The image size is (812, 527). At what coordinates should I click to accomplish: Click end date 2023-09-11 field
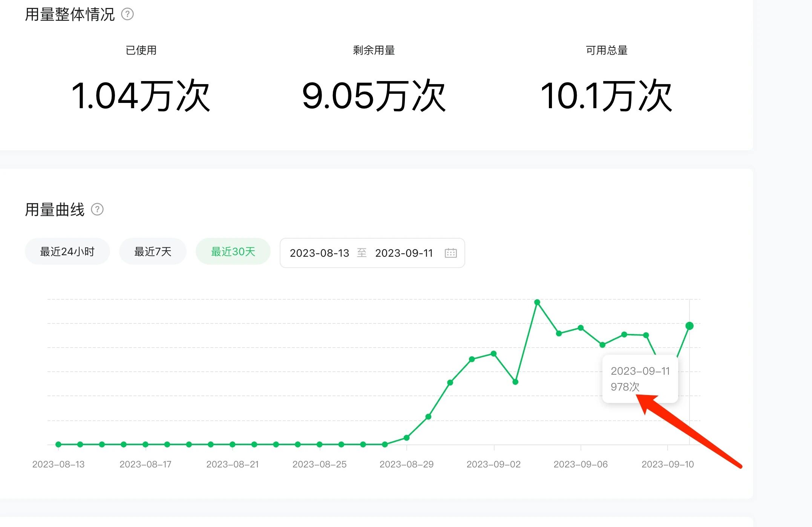coord(404,253)
